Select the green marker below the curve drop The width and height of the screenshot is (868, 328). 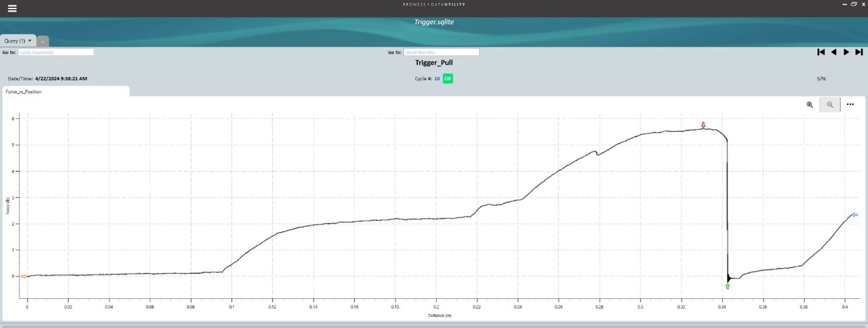[x=727, y=286]
